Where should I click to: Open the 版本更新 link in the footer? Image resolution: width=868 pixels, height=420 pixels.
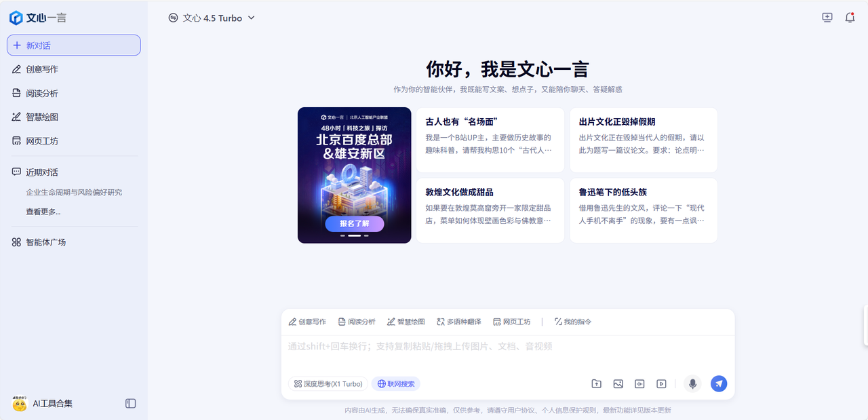656,411
